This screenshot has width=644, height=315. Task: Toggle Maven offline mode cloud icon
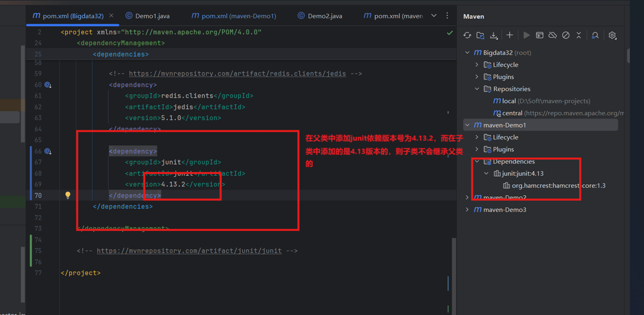pyautogui.click(x=552, y=35)
